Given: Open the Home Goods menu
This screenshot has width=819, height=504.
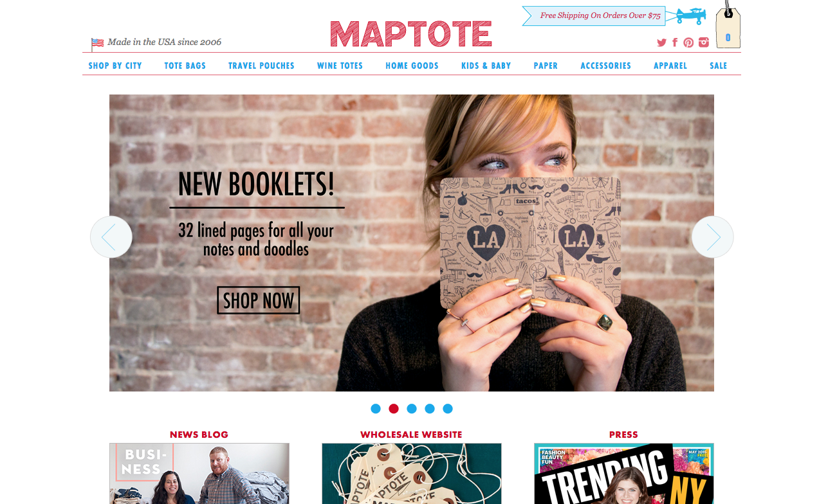Looking at the screenshot, I should [x=412, y=66].
